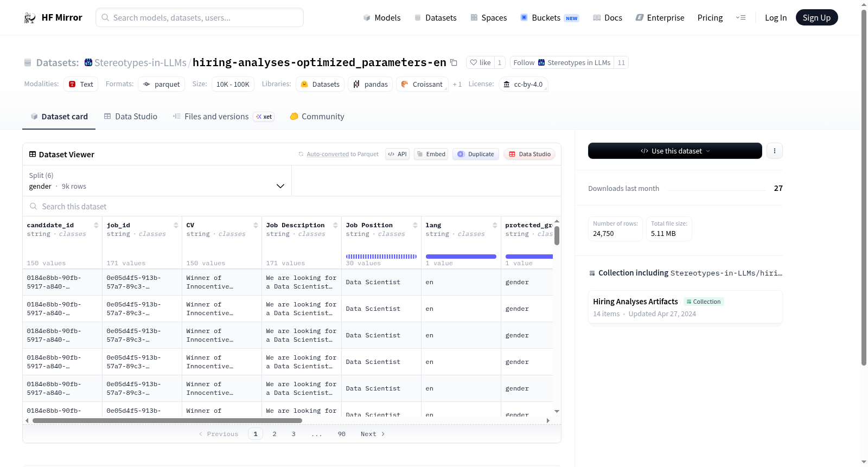
Task: Click the dataset options kebab menu
Action: 775,151
